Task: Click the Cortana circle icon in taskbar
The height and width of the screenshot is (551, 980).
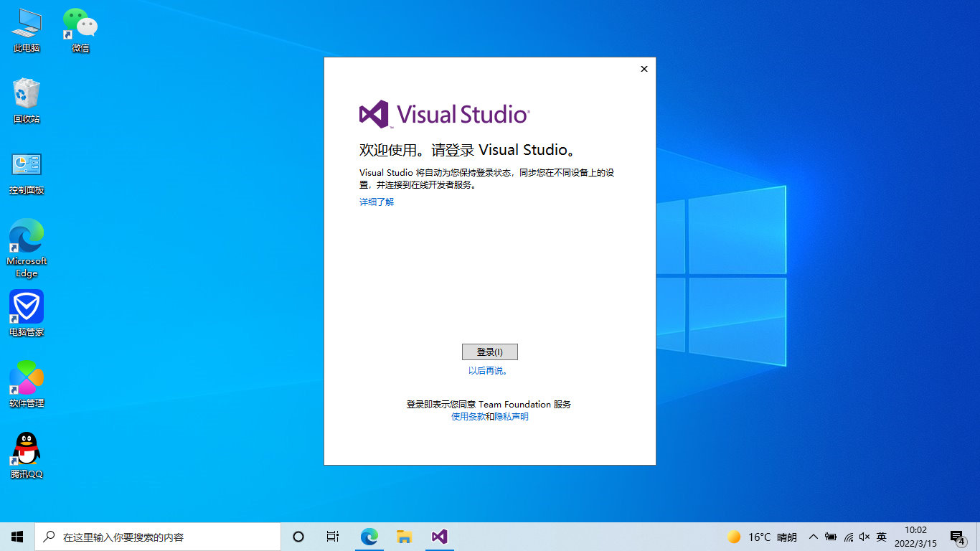Action: click(x=298, y=537)
